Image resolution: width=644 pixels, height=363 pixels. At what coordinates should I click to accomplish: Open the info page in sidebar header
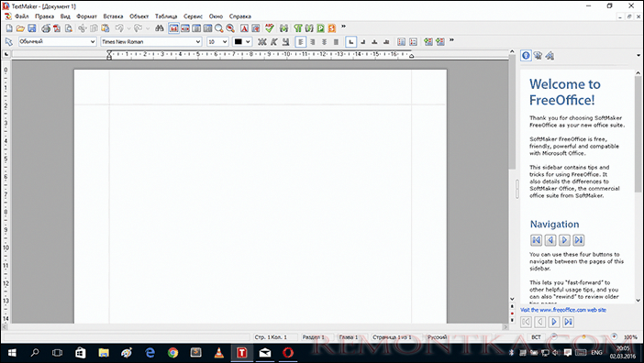coord(526,55)
